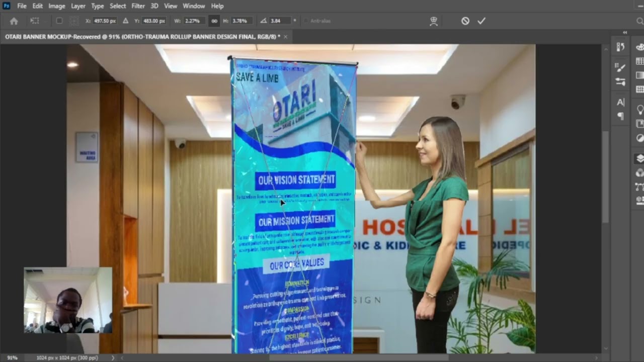Open the Patterns panel icon
The height and width of the screenshot is (362, 644).
coord(640,89)
